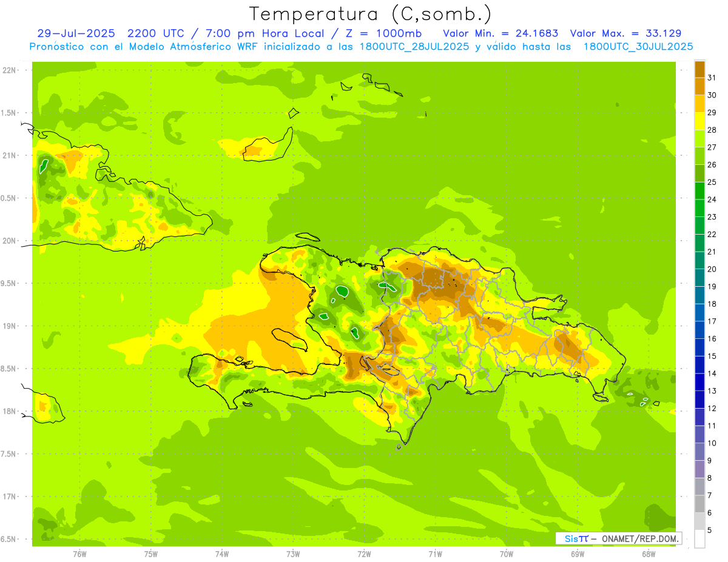Pick the olive-green legend swatch between 25 and 26

coord(699,173)
